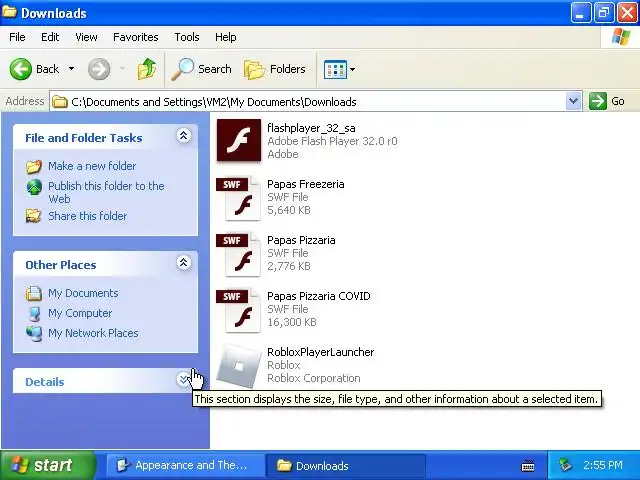Viewport: 640px width, 480px height.
Task: Open the Favorites menu
Action: (136, 37)
